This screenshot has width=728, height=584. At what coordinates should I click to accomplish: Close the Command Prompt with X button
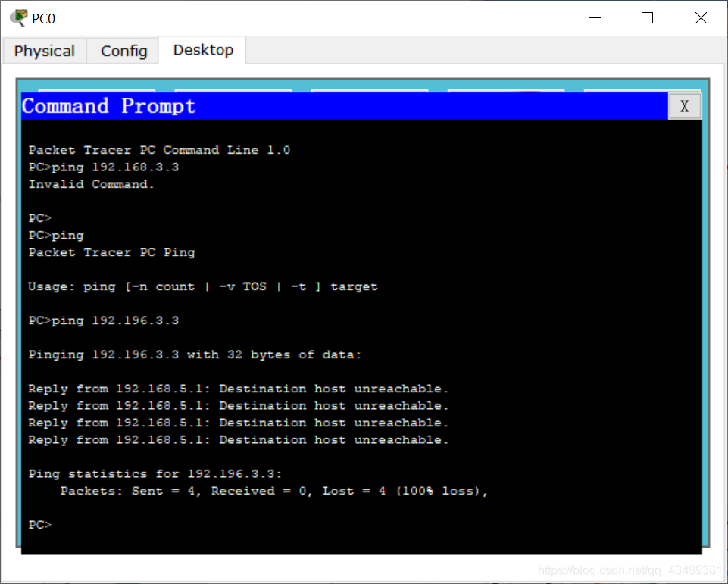[684, 106]
